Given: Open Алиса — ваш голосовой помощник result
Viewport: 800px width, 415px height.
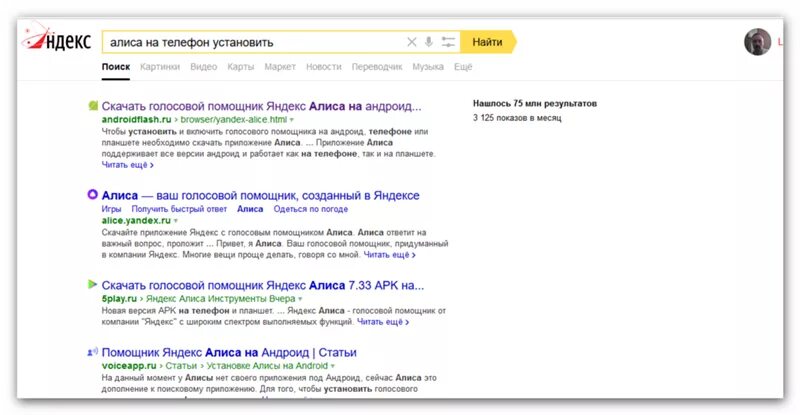Looking at the screenshot, I should pos(260,196).
